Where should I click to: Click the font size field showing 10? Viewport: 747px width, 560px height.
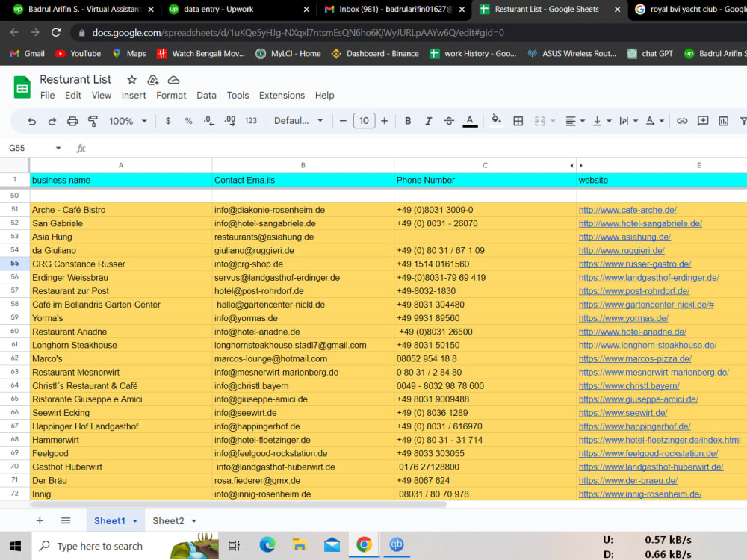364,121
